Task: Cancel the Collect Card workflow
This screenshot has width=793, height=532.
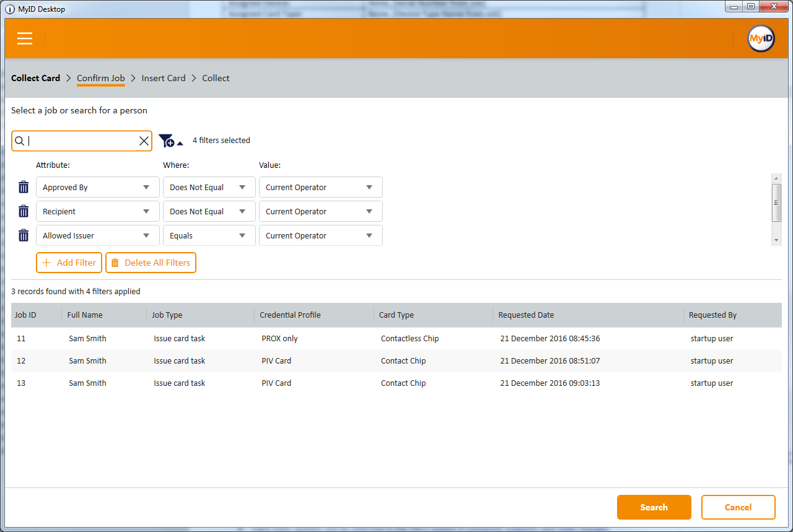Action: [738, 507]
